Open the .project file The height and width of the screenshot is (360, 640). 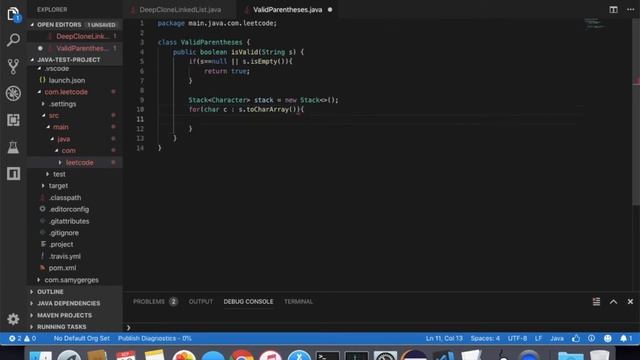[x=75, y=244]
